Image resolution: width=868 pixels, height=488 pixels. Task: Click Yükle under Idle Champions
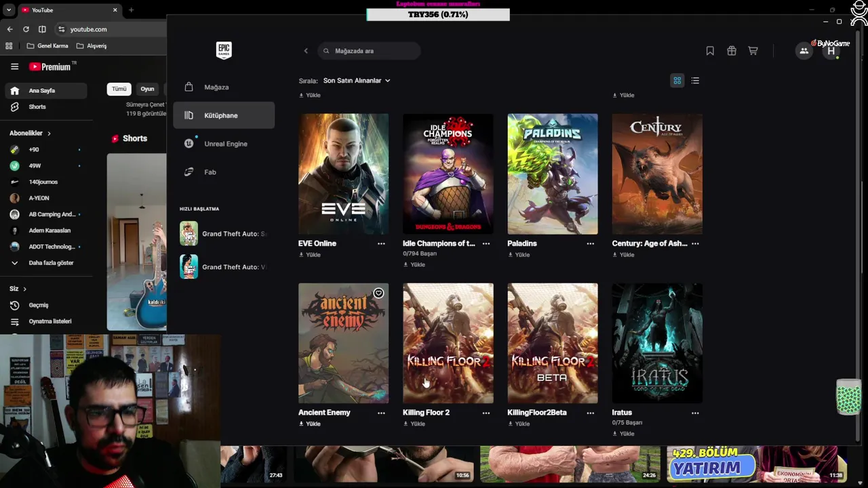414,264
